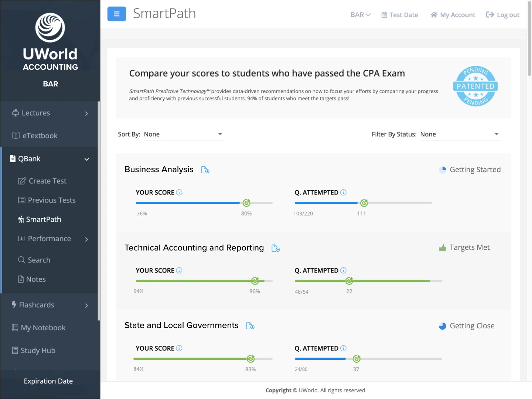
Task: Open the BAR course dropdown
Action: (x=360, y=15)
